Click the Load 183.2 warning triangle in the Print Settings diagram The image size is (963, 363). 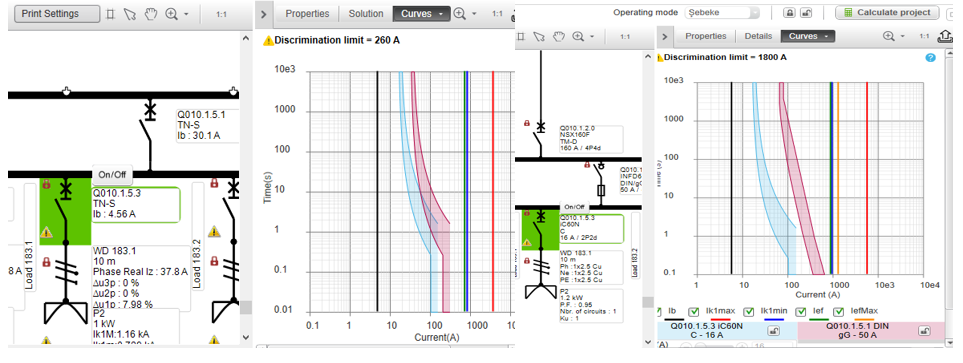click(214, 232)
